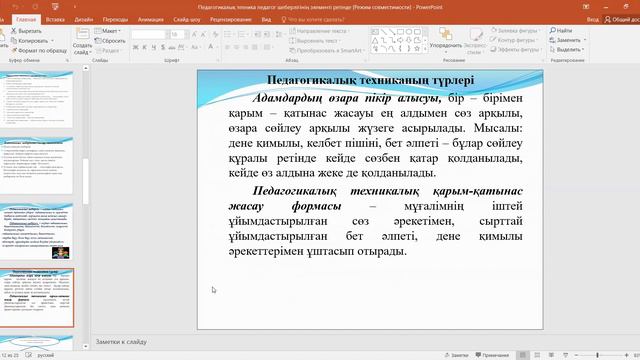Viewport: 640px width, 360px height.
Task: Switch to the Вид (View) tab
Action: [266, 20]
